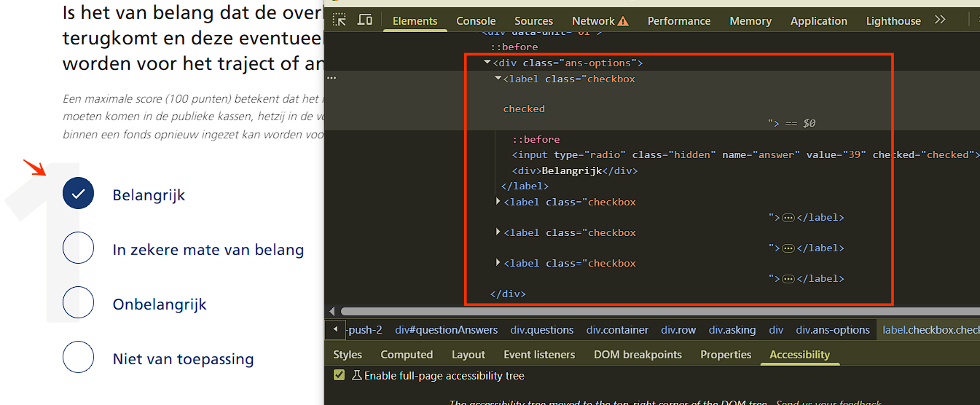This screenshot has width=980, height=405.
Task: Toggle the device toolbar icon
Action: click(365, 20)
